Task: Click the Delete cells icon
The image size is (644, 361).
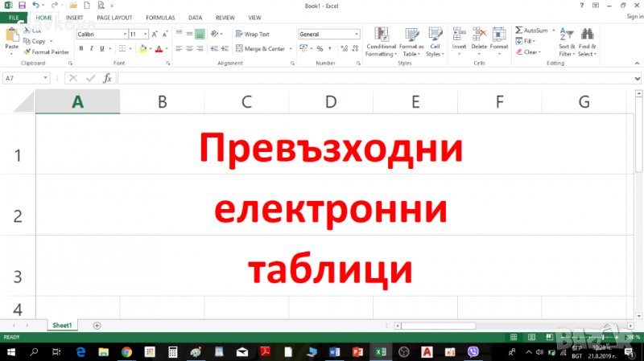Action: [479, 35]
